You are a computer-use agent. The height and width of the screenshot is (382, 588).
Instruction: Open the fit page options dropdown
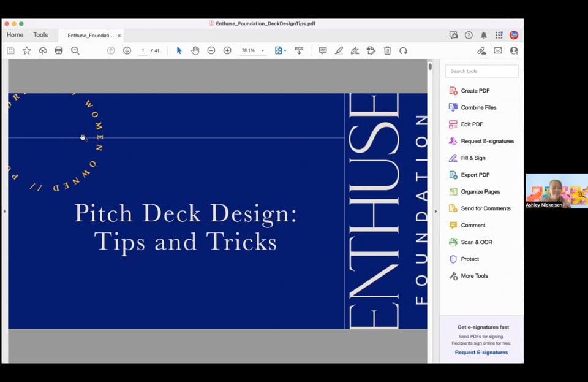point(280,51)
